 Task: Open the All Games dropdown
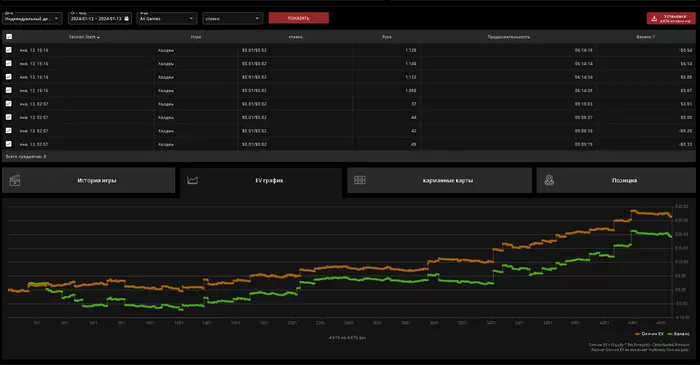point(167,18)
